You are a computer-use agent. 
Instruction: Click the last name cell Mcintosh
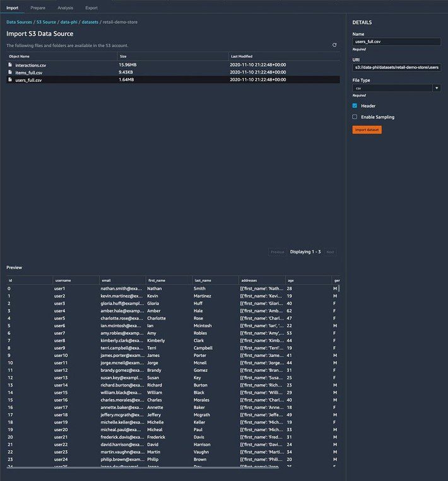[x=203, y=325]
